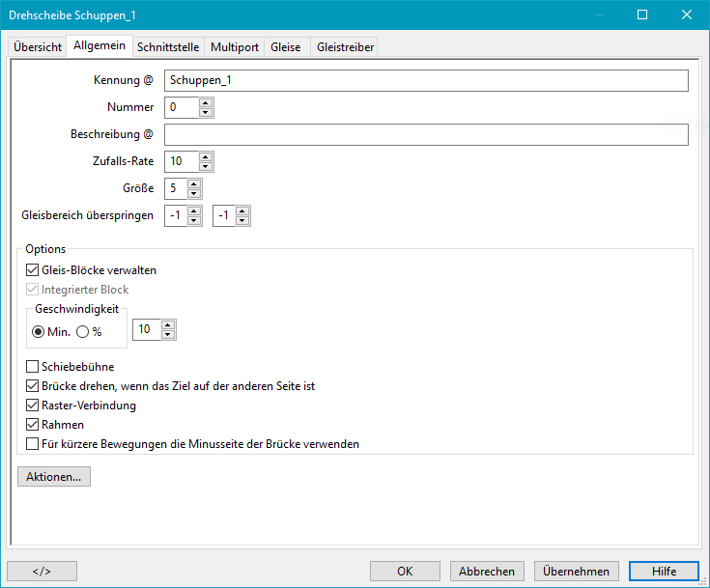Image resolution: width=710 pixels, height=588 pixels.
Task: Uncheck the Raster-Verbindung option
Action: [33, 406]
